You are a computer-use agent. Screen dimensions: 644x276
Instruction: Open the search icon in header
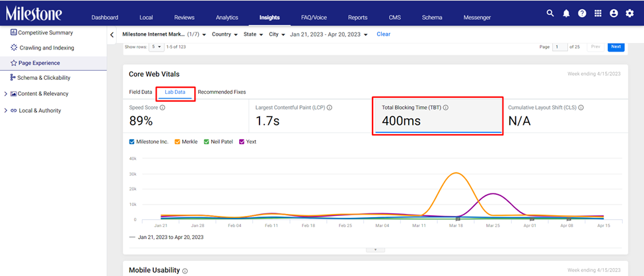tap(550, 13)
